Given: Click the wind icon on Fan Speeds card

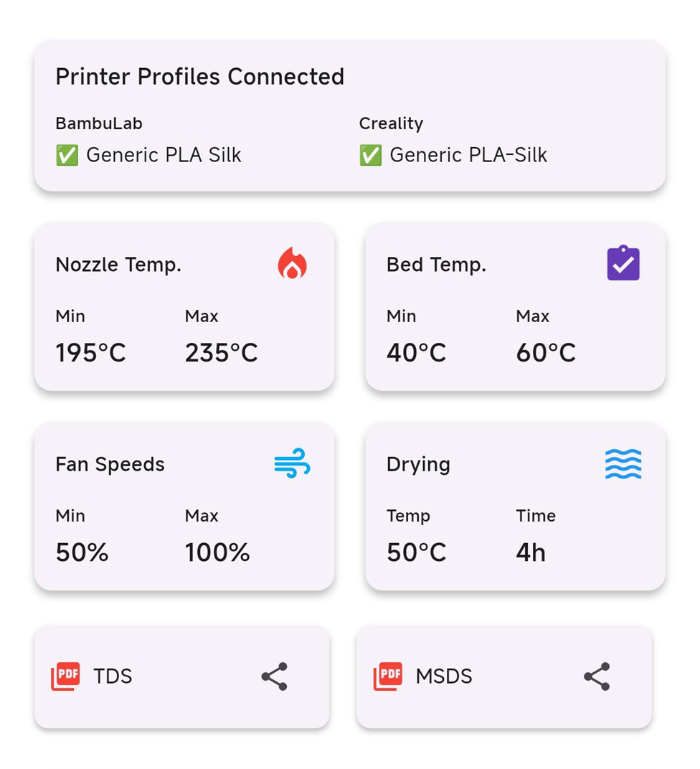Looking at the screenshot, I should click(292, 463).
